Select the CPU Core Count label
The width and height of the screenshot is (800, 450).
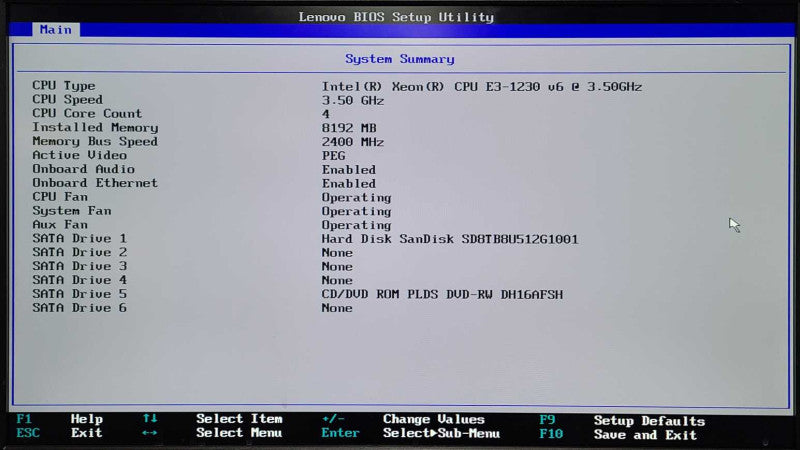coord(87,113)
